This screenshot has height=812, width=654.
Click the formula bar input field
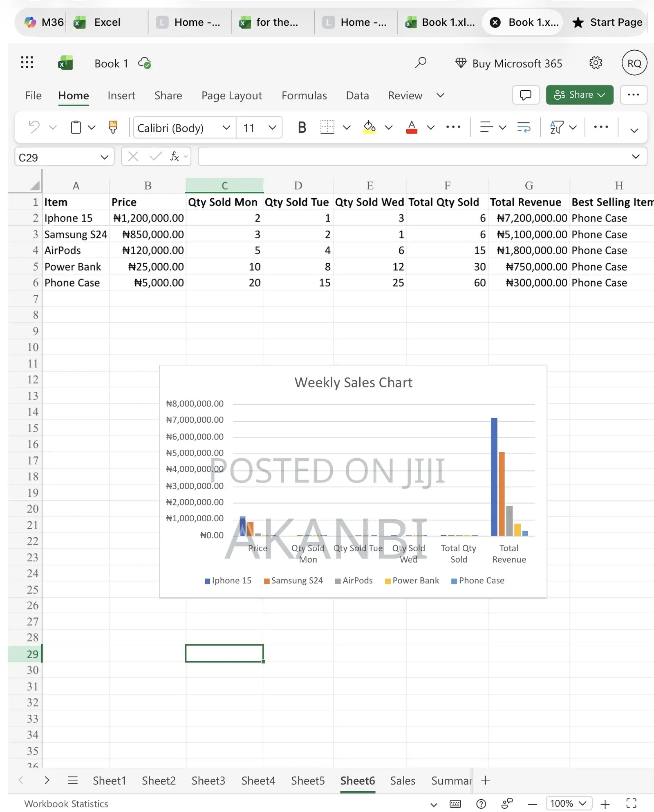click(x=413, y=157)
